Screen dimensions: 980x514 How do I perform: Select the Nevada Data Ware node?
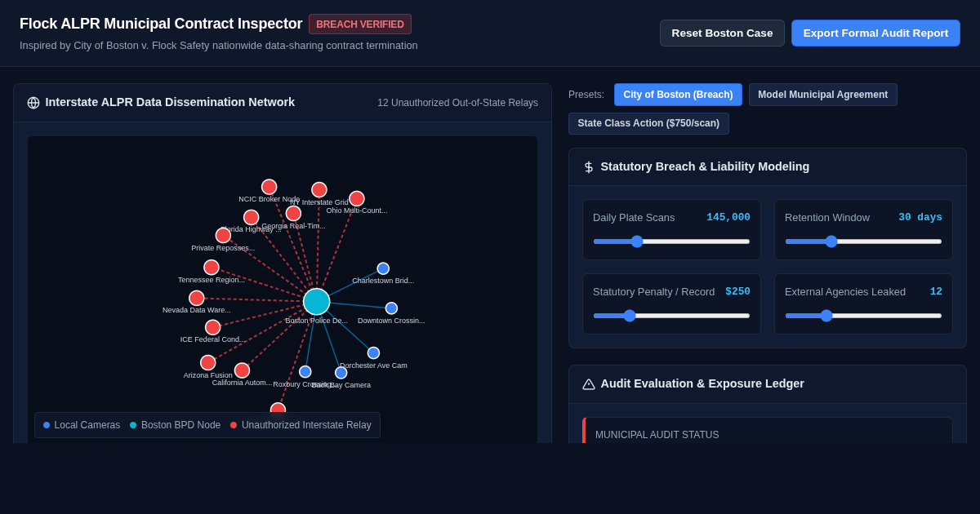click(197, 299)
